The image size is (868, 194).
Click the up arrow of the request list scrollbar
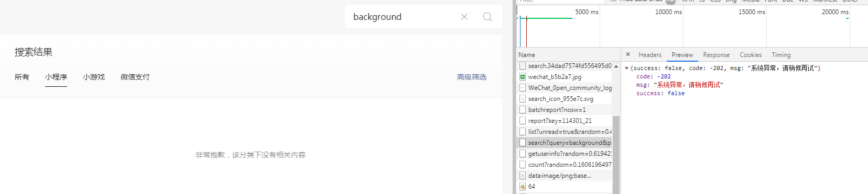(616, 66)
